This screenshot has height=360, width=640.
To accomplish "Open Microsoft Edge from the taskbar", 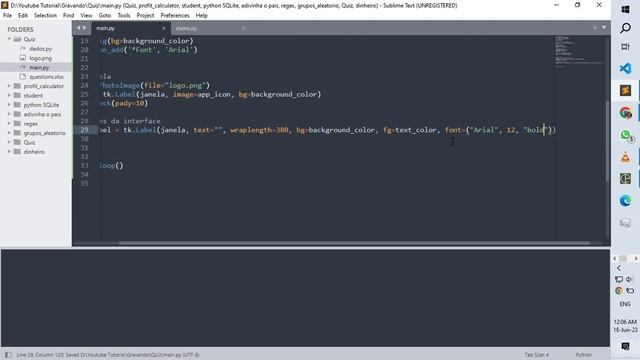I will point(625,201).
